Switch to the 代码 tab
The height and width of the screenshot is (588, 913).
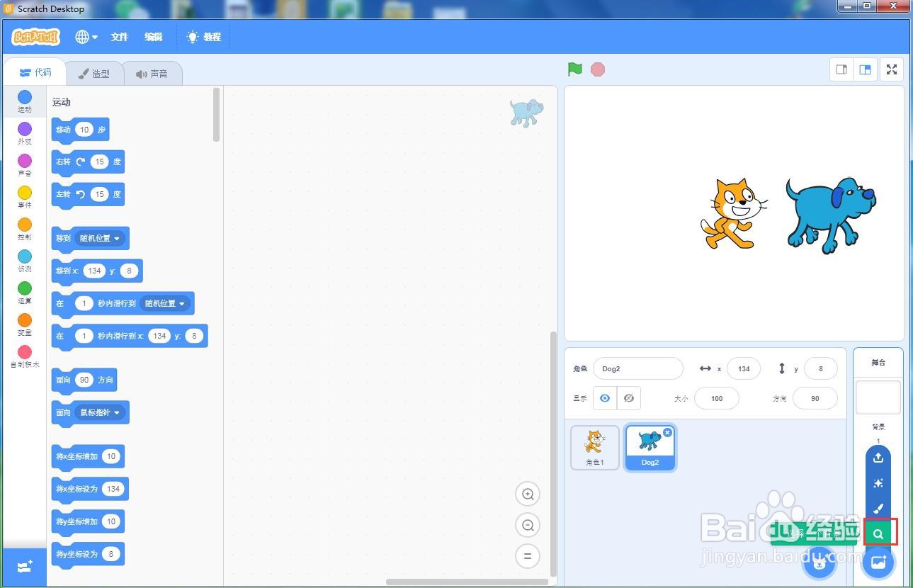(35, 72)
